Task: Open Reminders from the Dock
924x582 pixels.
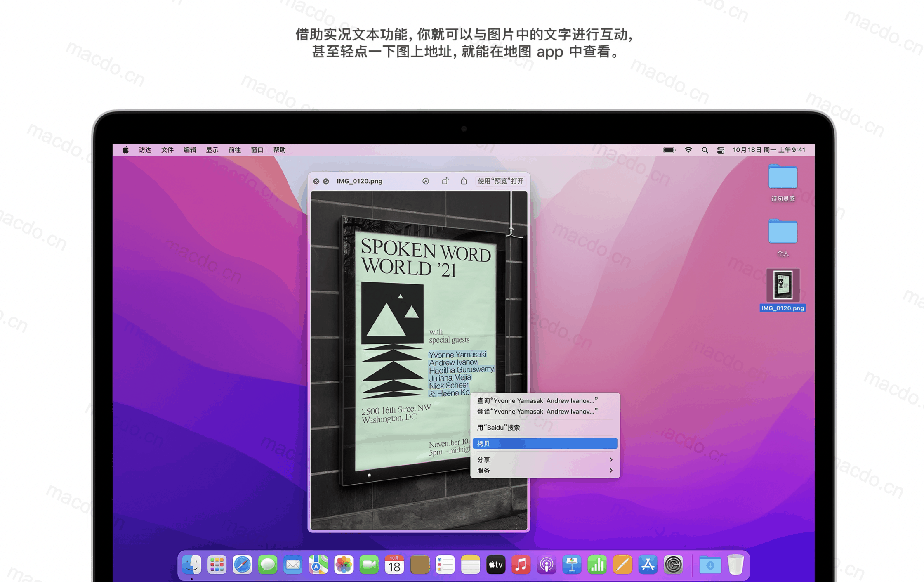Action: 445,565
